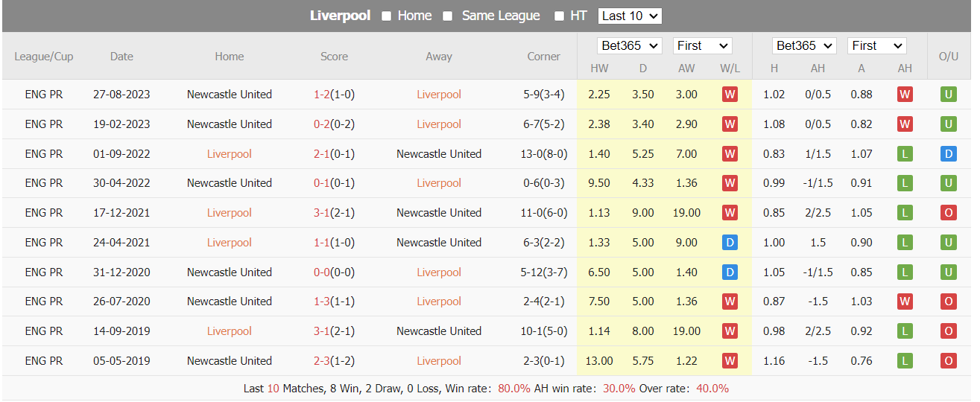Image resolution: width=980 pixels, height=402 pixels.
Task: Toggle the HT checkbox
Action: coord(559,16)
